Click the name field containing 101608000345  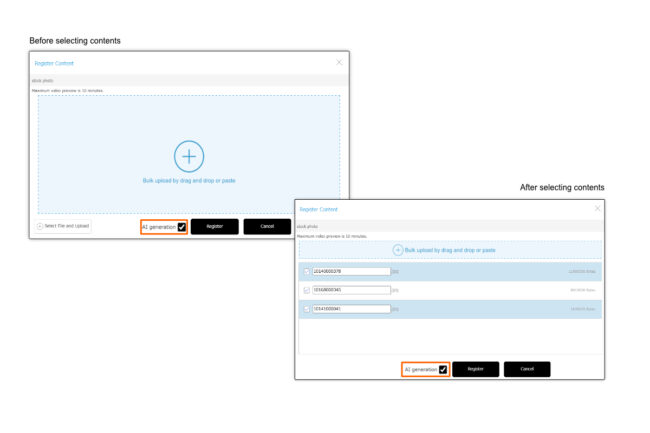pyautogui.click(x=350, y=290)
